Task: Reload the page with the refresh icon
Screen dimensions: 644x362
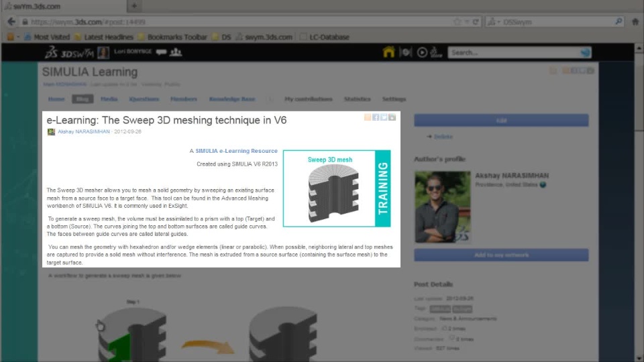Action: tap(476, 21)
